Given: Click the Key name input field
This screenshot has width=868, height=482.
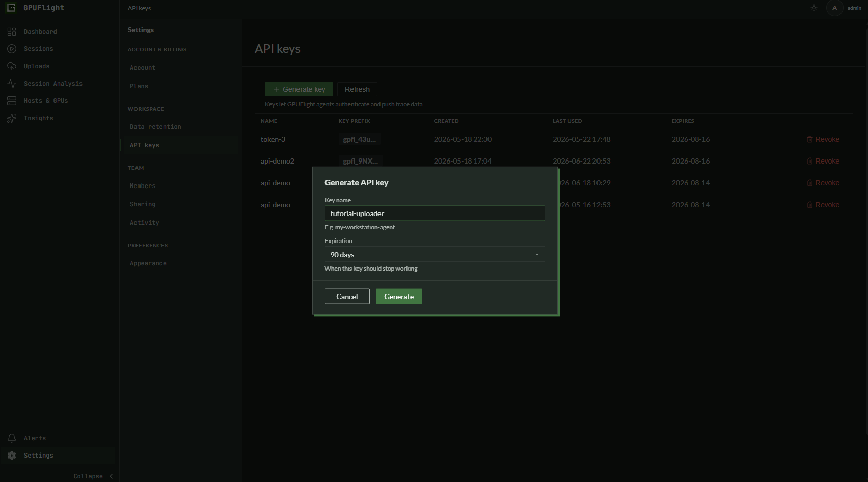Looking at the screenshot, I should 435,213.
